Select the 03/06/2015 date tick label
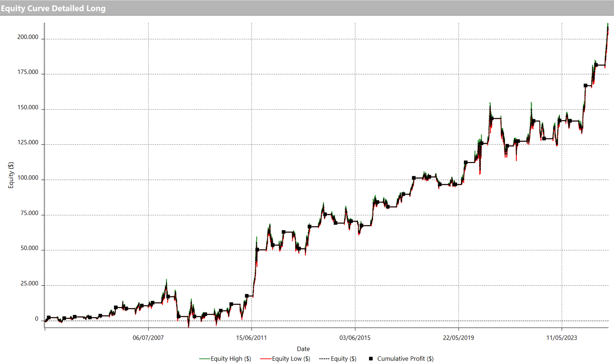This screenshot has height=364, width=614. [x=355, y=338]
